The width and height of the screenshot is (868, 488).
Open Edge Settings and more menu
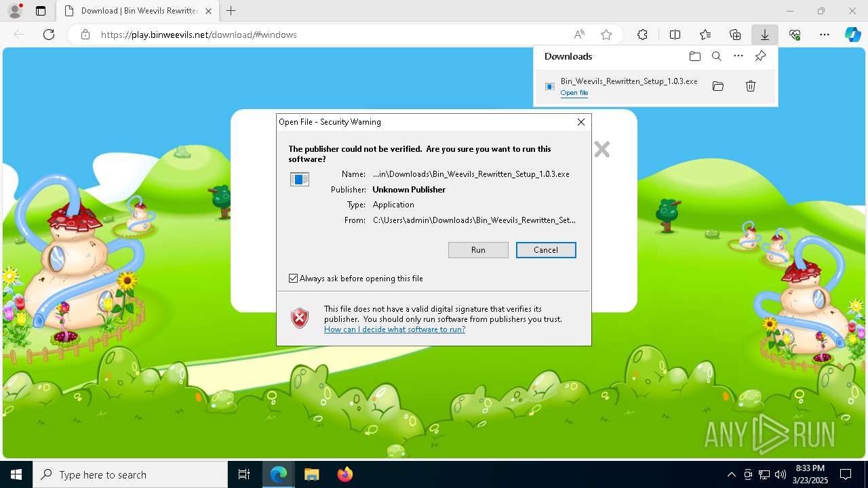825,35
